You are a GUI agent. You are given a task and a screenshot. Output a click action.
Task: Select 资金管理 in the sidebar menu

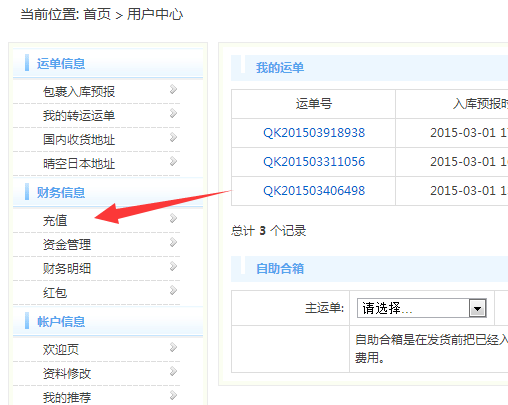[x=67, y=245]
